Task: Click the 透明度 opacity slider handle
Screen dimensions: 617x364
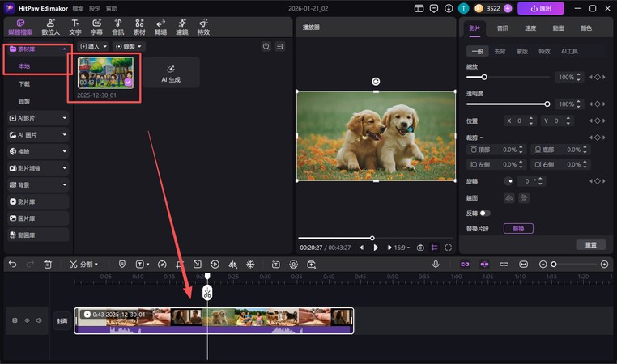Action: 547,104
